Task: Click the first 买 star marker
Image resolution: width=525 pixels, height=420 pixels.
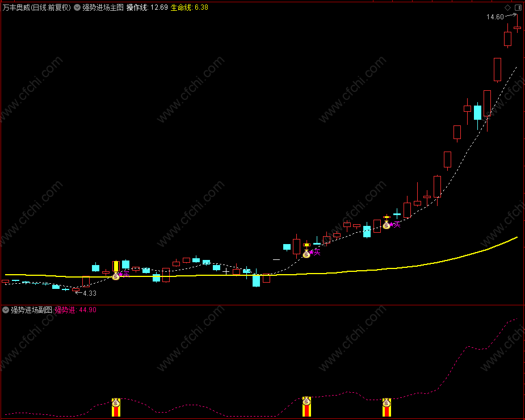Action: coord(124,275)
